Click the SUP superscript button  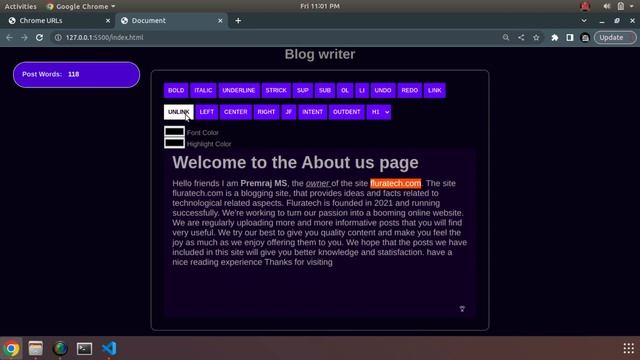(302, 90)
